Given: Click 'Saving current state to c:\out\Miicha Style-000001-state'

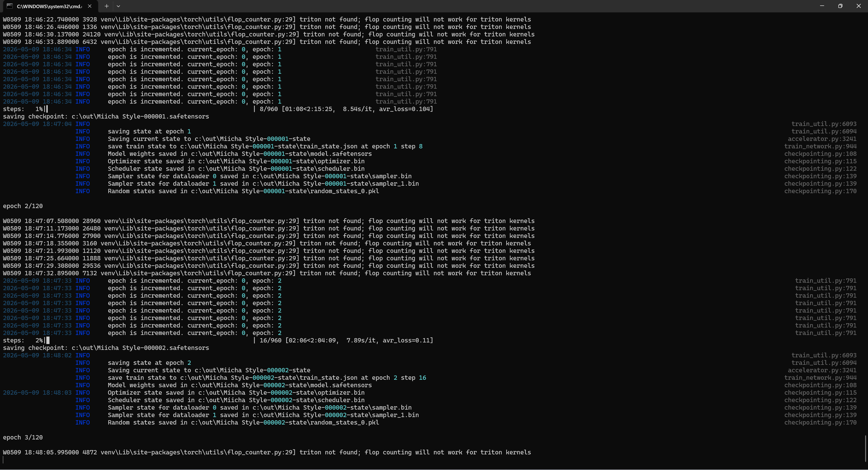Looking at the screenshot, I should (209, 139).
